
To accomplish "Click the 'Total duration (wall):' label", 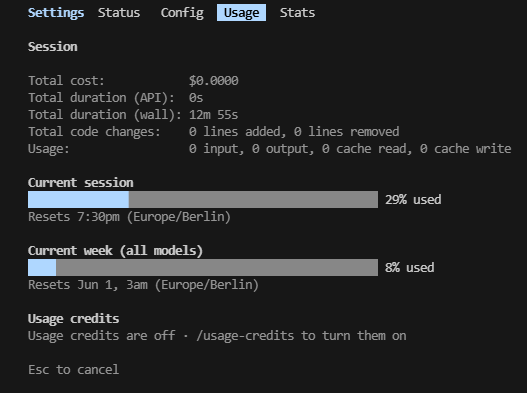I will (105, 115).
